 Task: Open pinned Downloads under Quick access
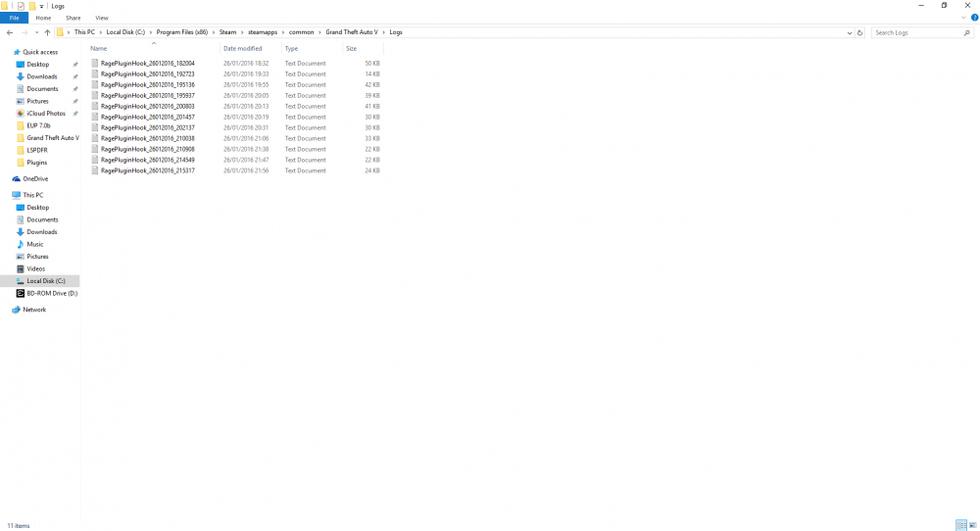41,76
